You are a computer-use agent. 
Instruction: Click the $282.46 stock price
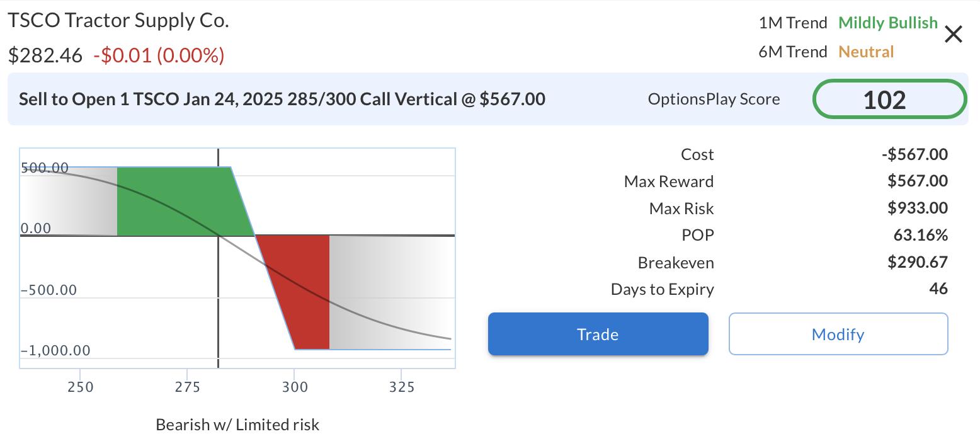[x=45, y=55]
